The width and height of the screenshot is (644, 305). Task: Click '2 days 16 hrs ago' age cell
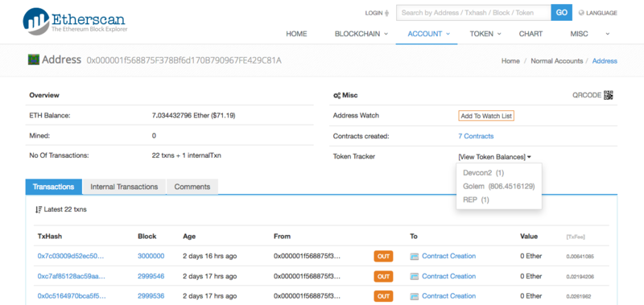(210, 256)
